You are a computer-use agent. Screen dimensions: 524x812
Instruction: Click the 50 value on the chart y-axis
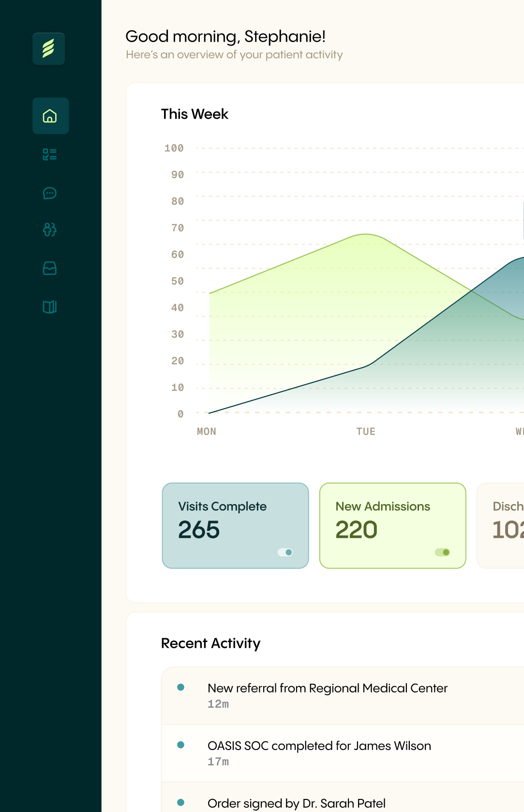(x=178, y=281)
